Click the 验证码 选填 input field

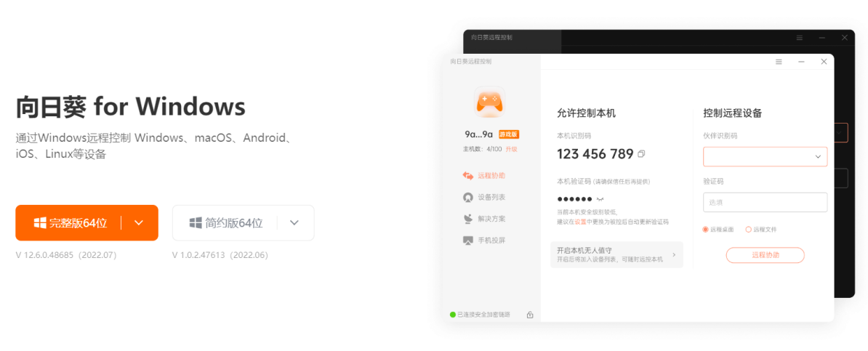(x=765, y=202)
